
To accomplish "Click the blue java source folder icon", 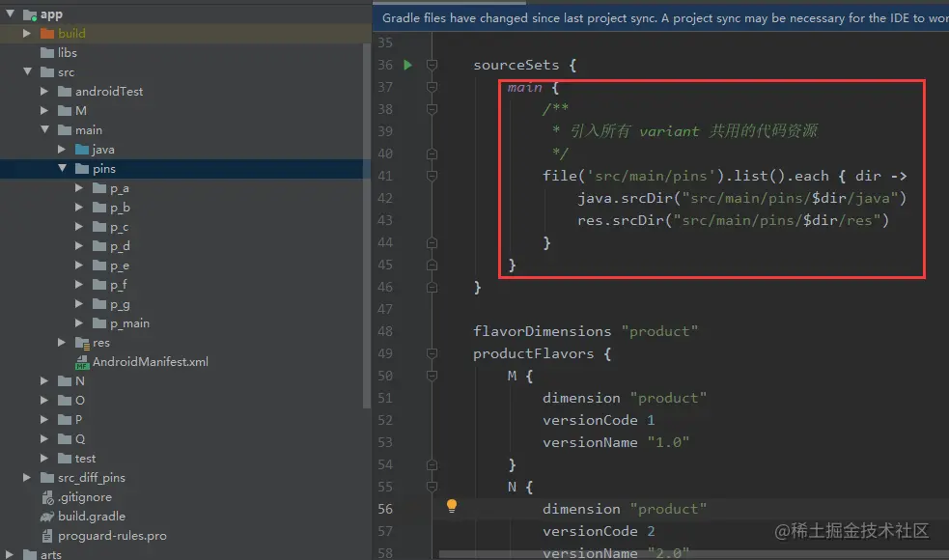I will (82, 150).
